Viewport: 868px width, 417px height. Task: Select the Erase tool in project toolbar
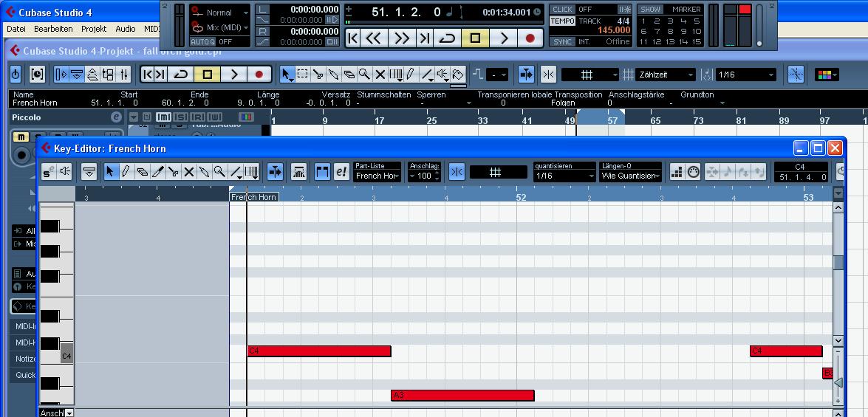point(349,74)
